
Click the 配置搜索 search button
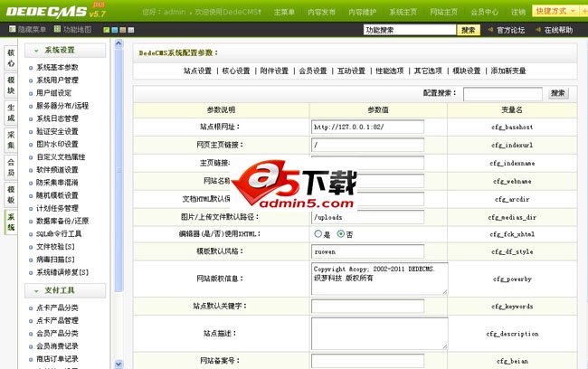point(558,93)
